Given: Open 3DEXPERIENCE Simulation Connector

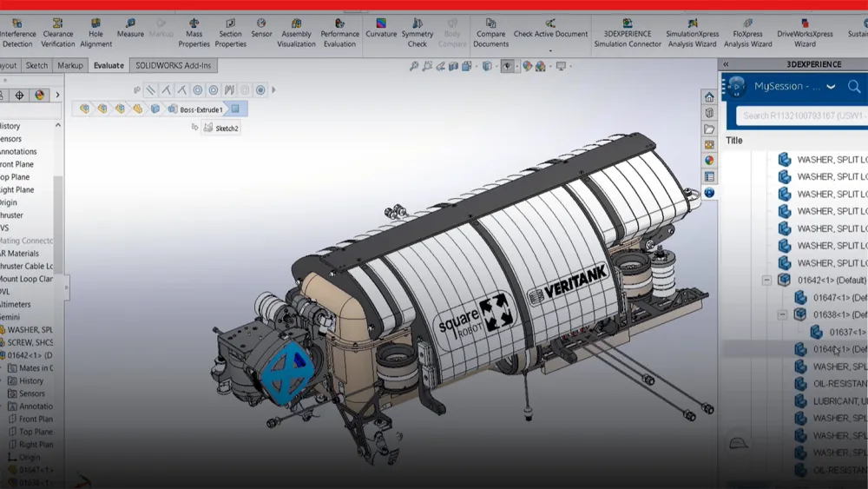Looking at the screenshot, I should pos(628,33).
